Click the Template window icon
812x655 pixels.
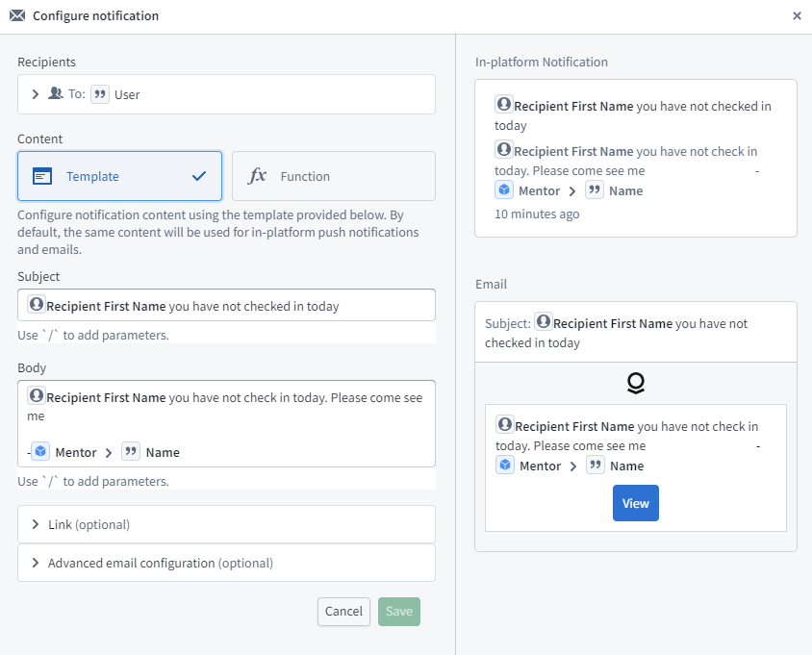(41, 176)
